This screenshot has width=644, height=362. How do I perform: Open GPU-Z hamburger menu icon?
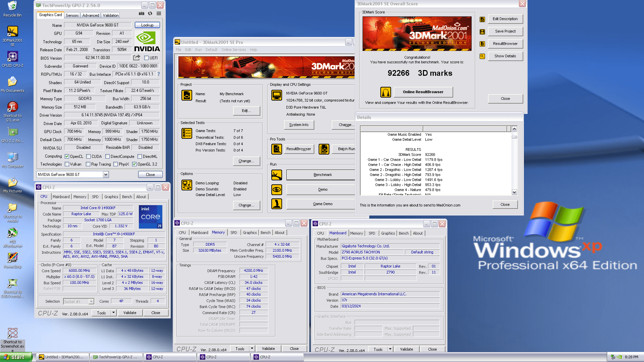[159, 14]
